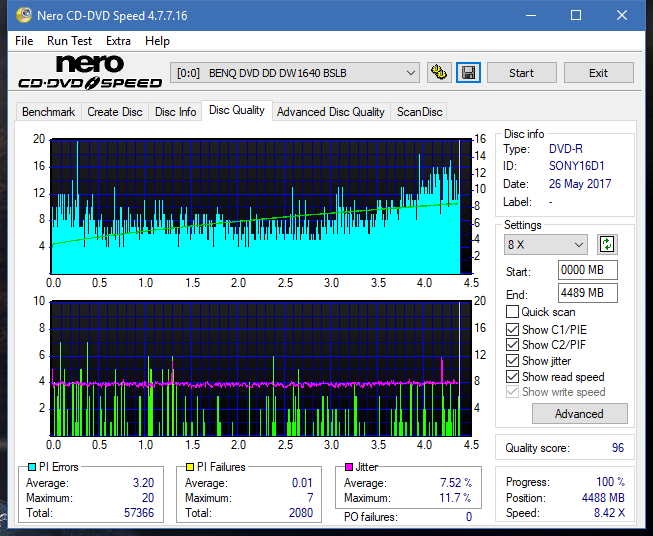Click the yellow PI Failures color swatch

(190, 467)
